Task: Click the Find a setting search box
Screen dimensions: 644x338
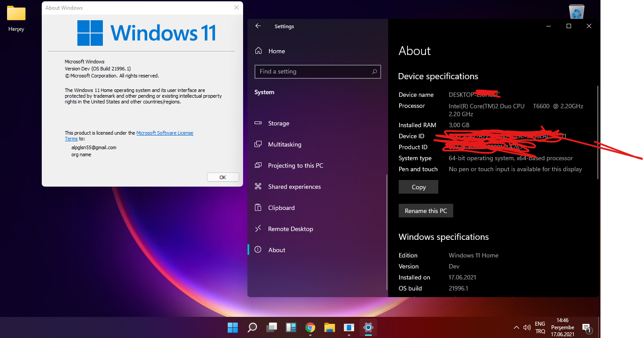Action: [317, 72]
